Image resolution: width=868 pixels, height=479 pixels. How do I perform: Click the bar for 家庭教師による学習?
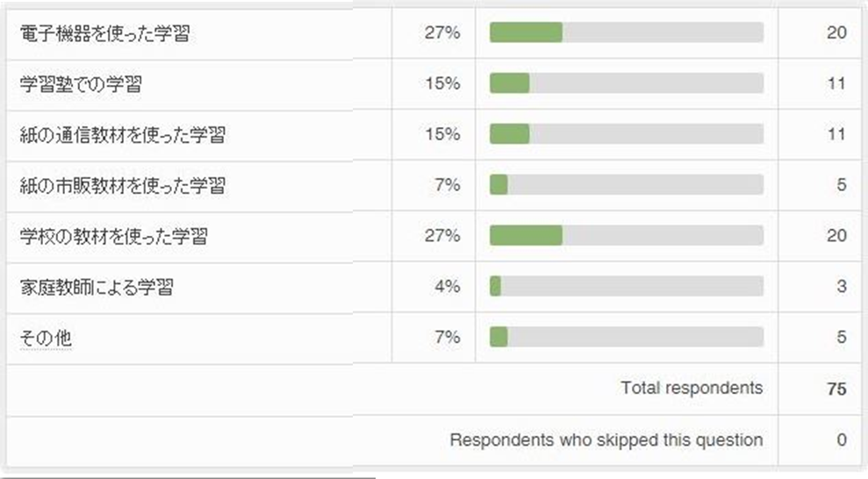pos(626,286)
